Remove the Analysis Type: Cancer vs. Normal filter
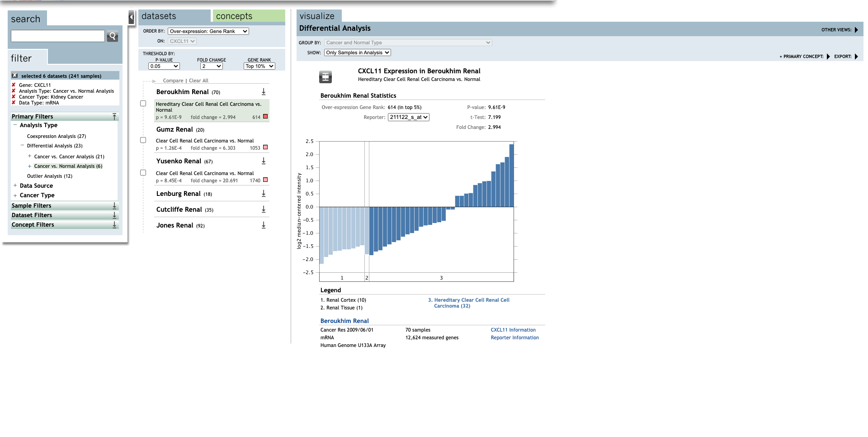The height and width of the screenshot is (437, 868). coord(14,91)
